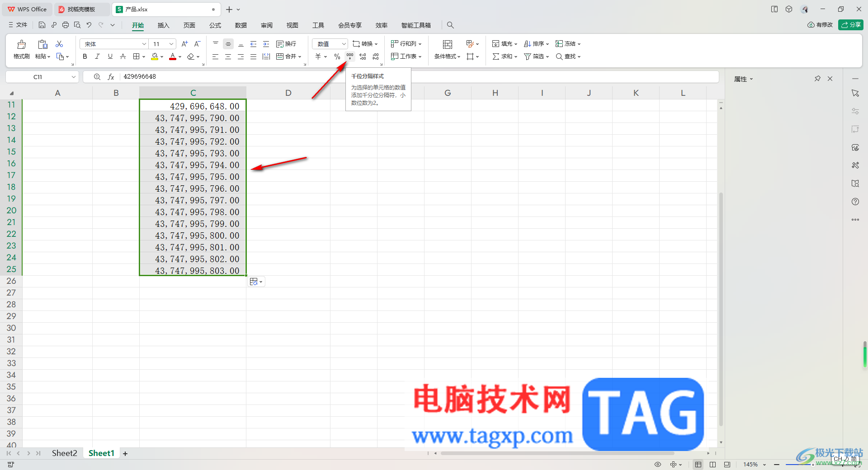Toggle middle vertical alignment
Viewport: 868px width, 470px height.
point(228,44)
